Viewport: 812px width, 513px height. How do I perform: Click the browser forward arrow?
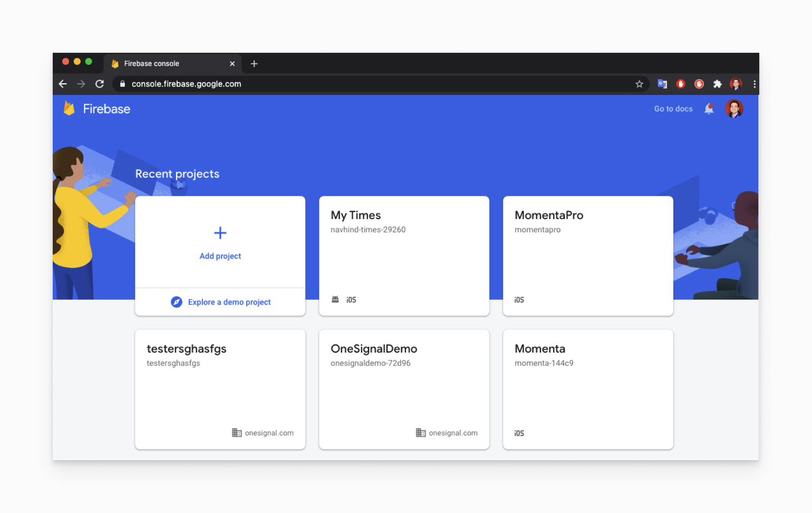[81, 84]
